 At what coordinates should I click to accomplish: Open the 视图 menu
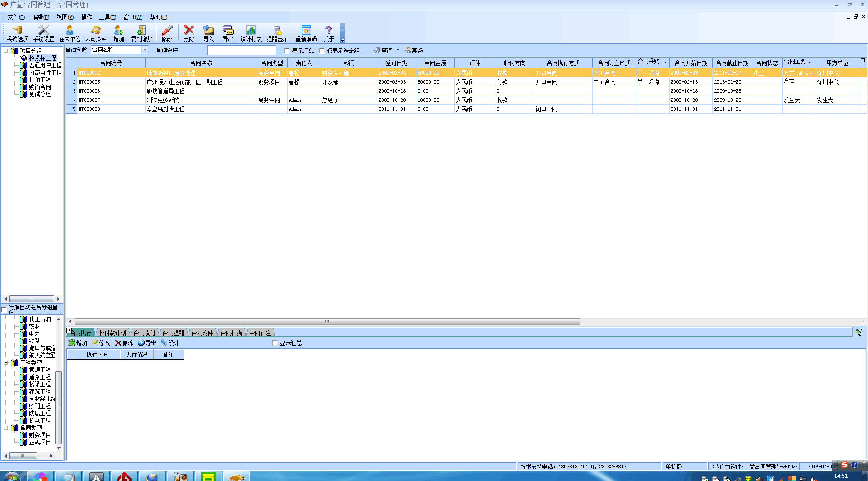point(65,17)
